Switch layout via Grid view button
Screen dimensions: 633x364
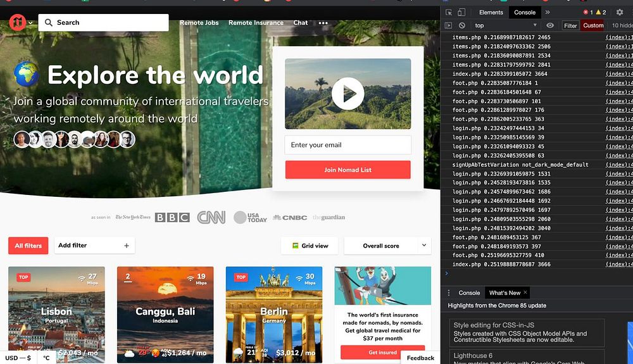point(310,246)
